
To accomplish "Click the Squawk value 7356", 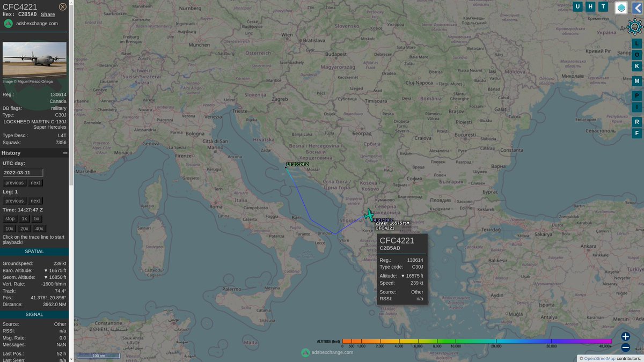I will pyautogui.click(x=61, y=143).
